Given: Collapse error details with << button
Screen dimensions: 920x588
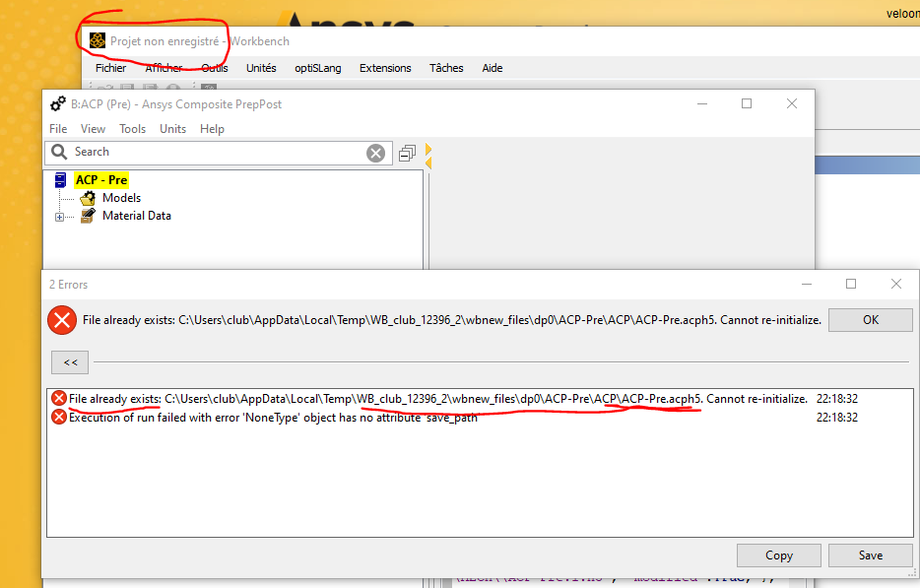Looking at the screenshot, I should pyautogui.click(x=70, y=362).
